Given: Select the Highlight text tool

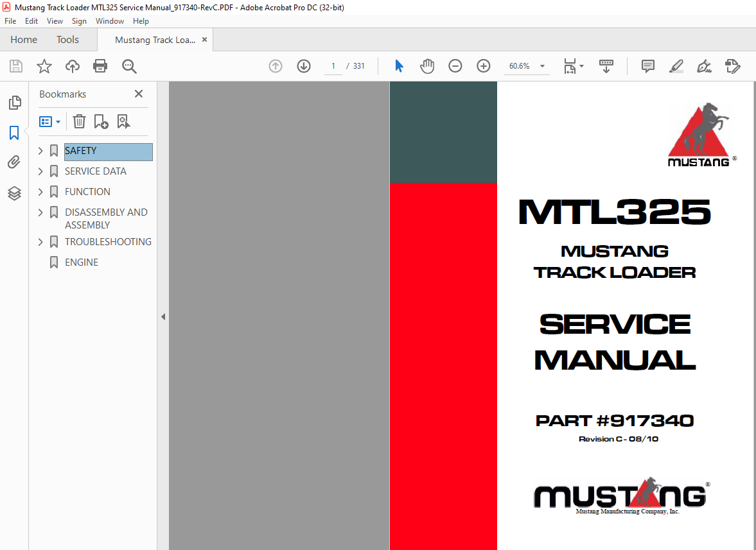Looking at the screenshot, I should click(x=676, y=66).
